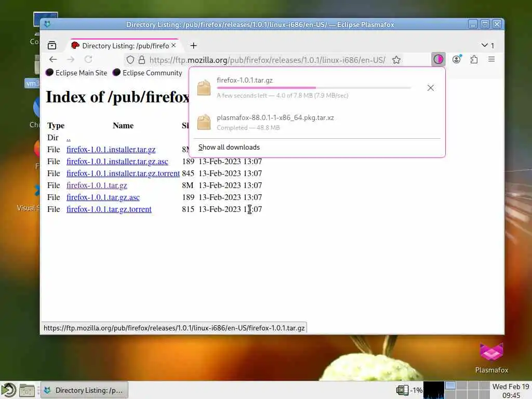Open firefox-1.0.1.tar.gz.torrent link
This screenshot has height=399, width=532.
(109, 209)
